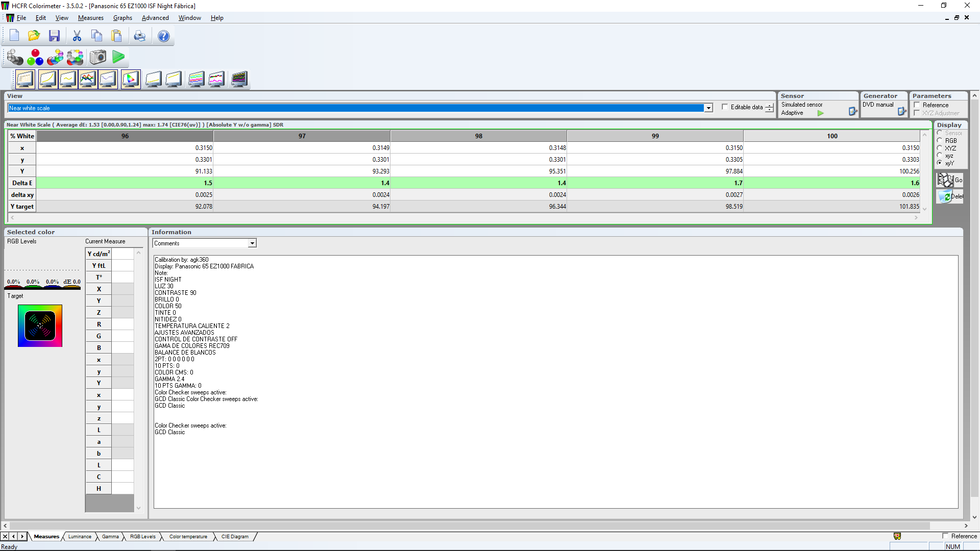Expand the Near white scale view dropdown
980x551 pixels.
(708, 108)
